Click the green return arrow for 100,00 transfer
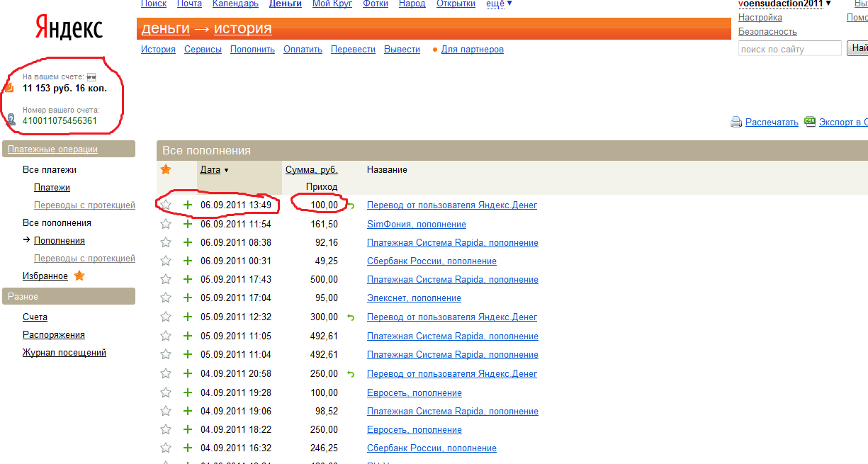 [x=351, y=205]
